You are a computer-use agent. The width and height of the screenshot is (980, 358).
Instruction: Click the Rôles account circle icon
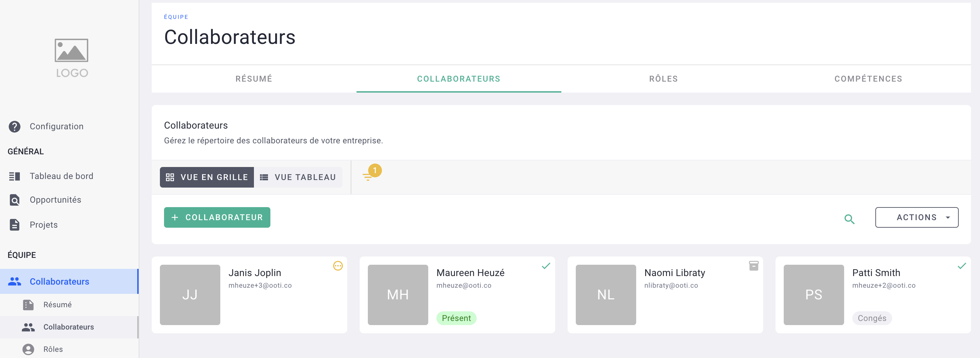click(x=28, y=349)
